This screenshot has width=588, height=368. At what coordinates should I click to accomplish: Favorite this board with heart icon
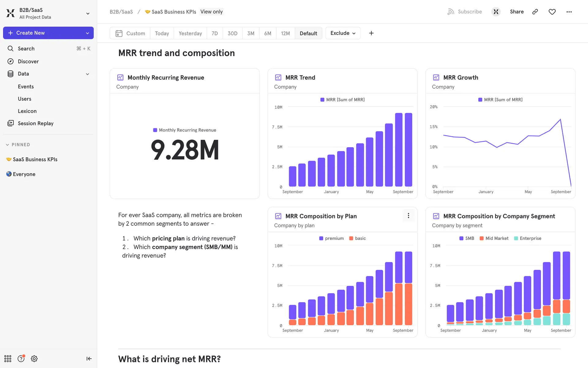(x=552, y=12)
